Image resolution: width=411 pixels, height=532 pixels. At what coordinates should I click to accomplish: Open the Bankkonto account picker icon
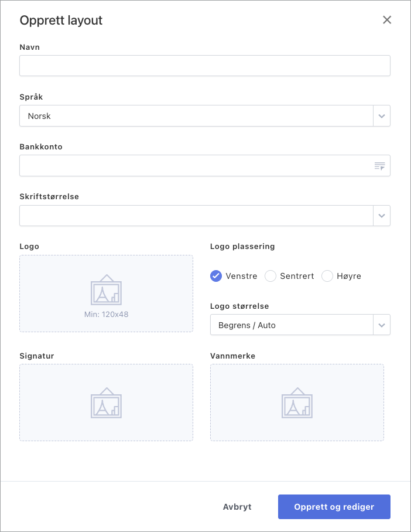[x=379, y=166]
